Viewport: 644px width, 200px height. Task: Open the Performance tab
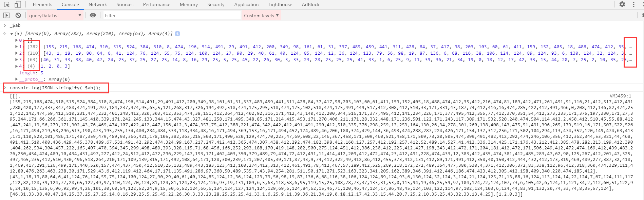[156, 4]
